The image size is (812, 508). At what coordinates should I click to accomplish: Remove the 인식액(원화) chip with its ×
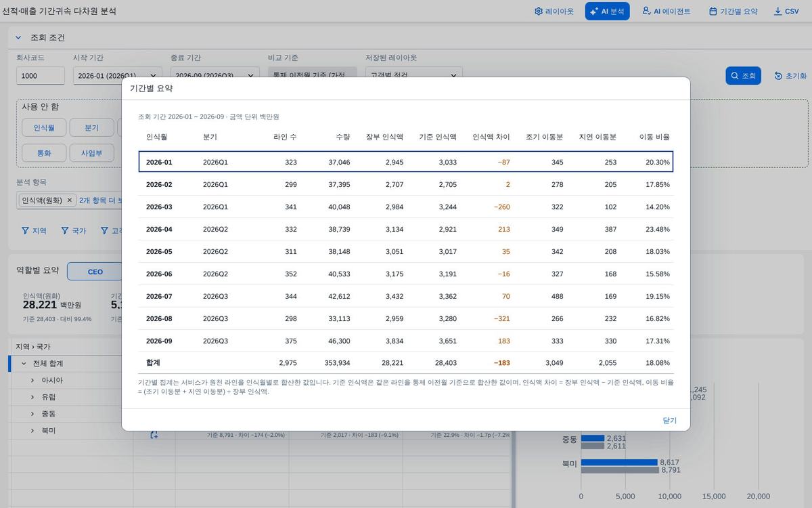tap(69, 200)
